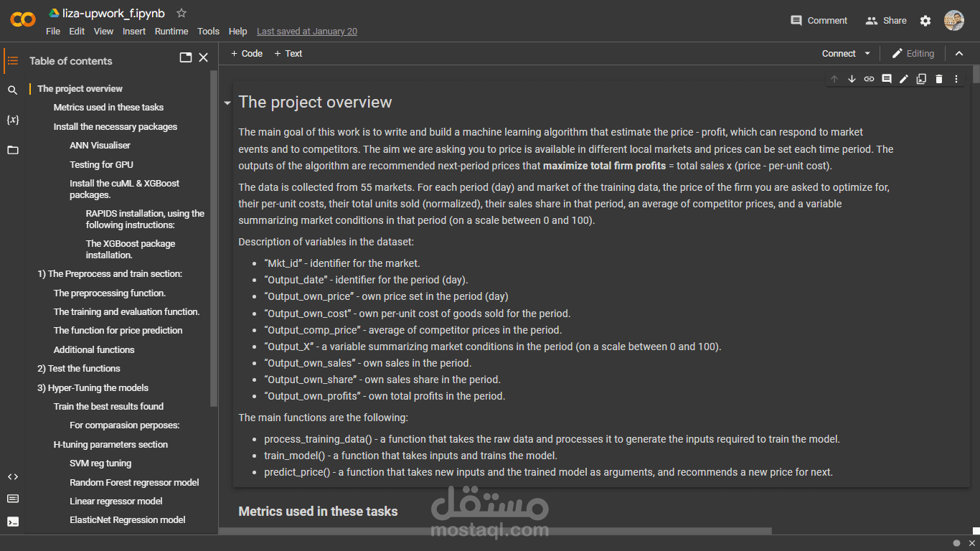
Task: Go to 3) Hyper-Tuning the models
Action: 93,388
